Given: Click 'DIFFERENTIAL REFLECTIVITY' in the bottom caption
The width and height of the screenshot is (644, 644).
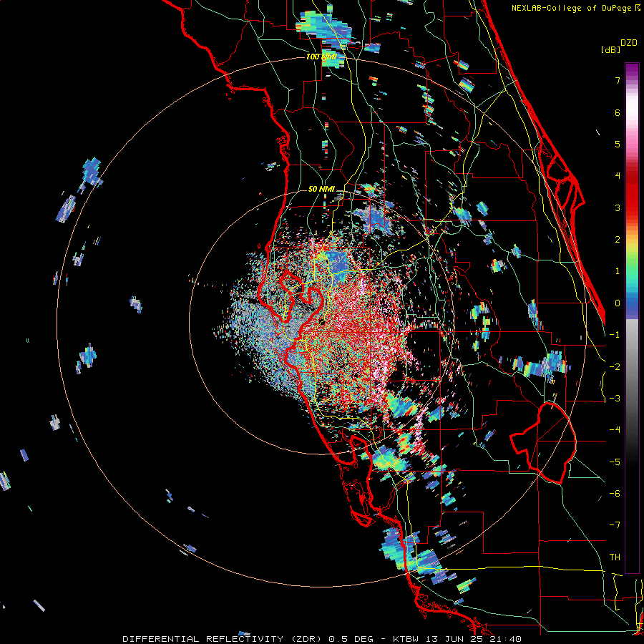Looking at the screenshot, I should [x=203, y=639].
